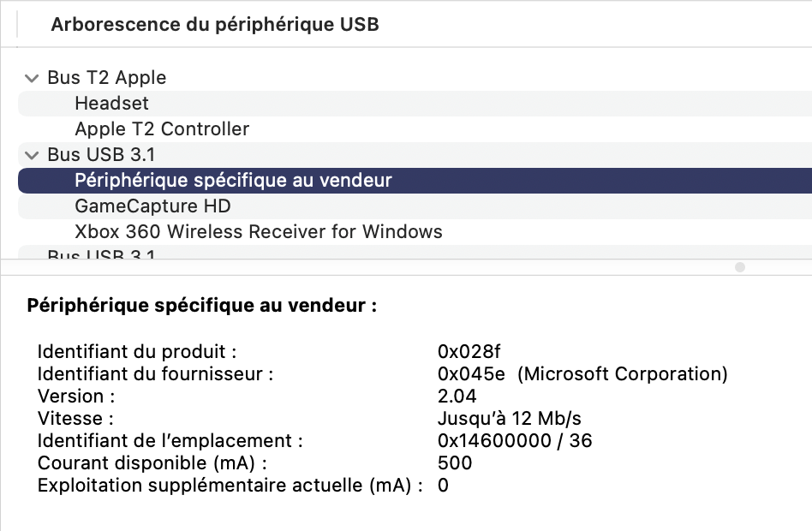Select Xbox 360 Wireless Receiver for Windows
812x531 pixels.
click(x=258, y=232)
